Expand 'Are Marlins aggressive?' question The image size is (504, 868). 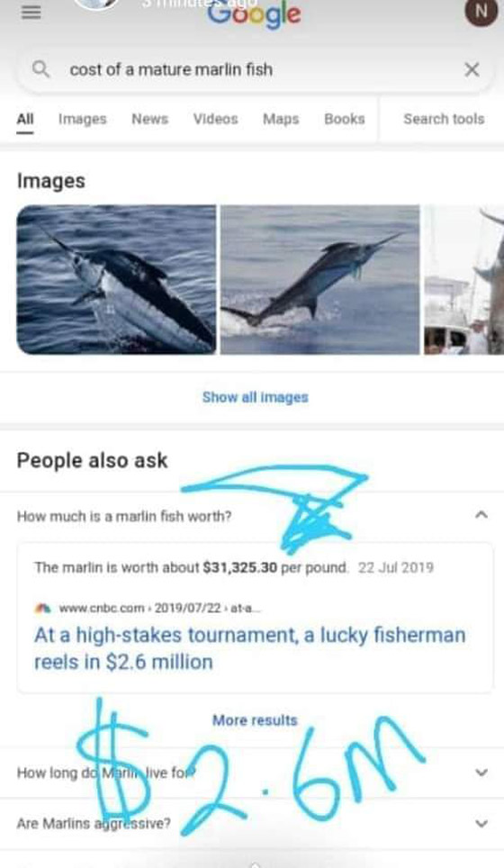252,823
